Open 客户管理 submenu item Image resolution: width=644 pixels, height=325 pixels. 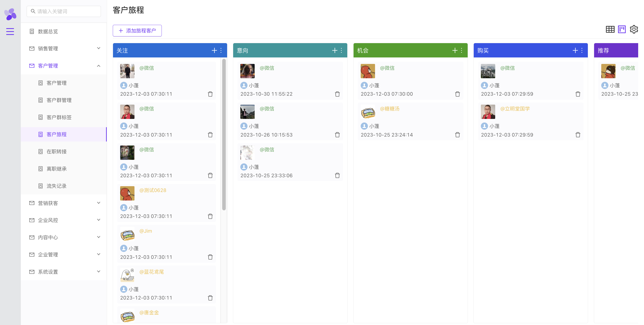click(64, 83)
